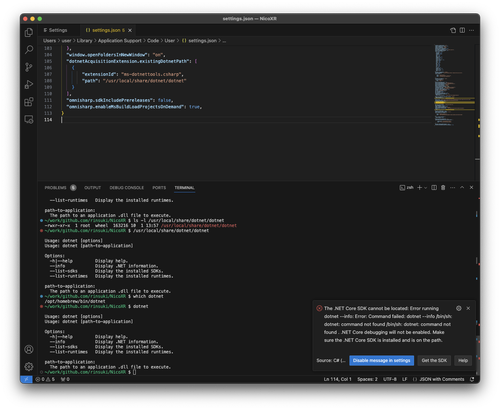500x410 pixels.
Task: Click the 'settings.json' breadcrumb segment
Action: tap(199, 41)
